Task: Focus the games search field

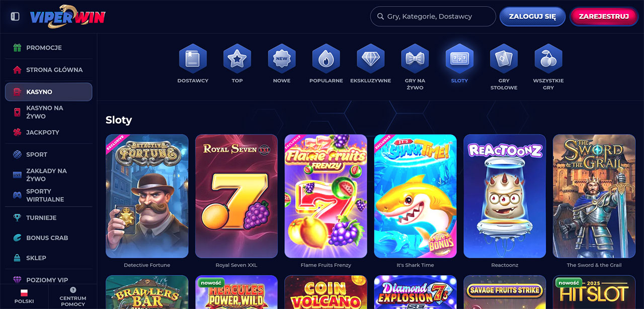Action: click(x=433, y=17)
